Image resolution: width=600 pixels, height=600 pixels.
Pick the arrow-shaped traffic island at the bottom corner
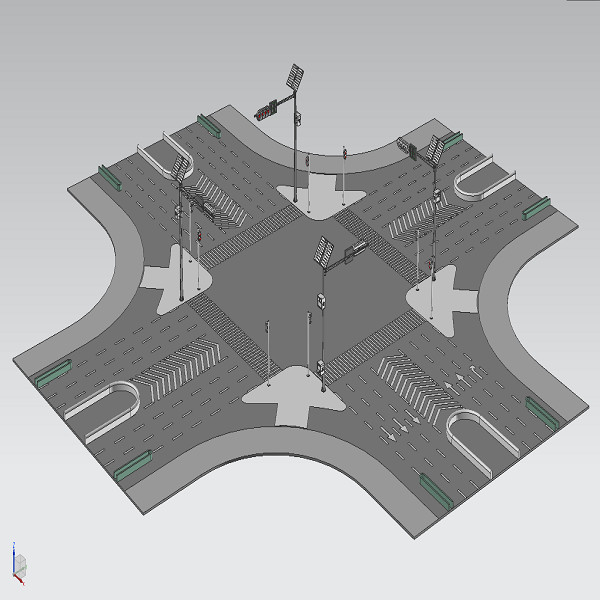tap(295, 394)
